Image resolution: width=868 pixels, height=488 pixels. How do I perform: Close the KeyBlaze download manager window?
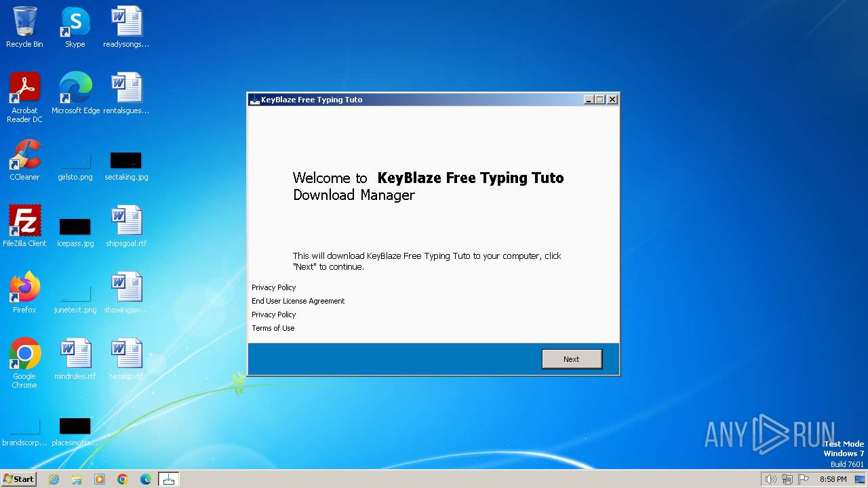coord(612,100)
